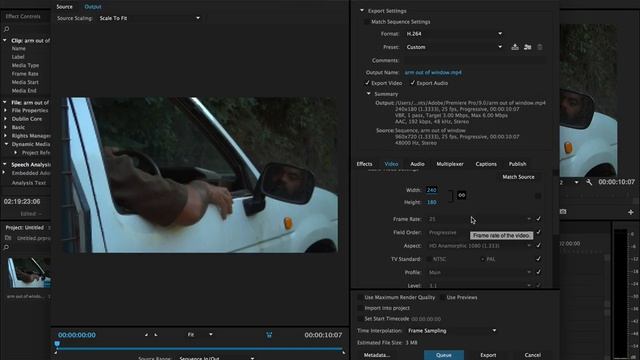Click the Project panel search icon
The height and width of the screenshot is (360, 640).
click(x=6, y=247)
